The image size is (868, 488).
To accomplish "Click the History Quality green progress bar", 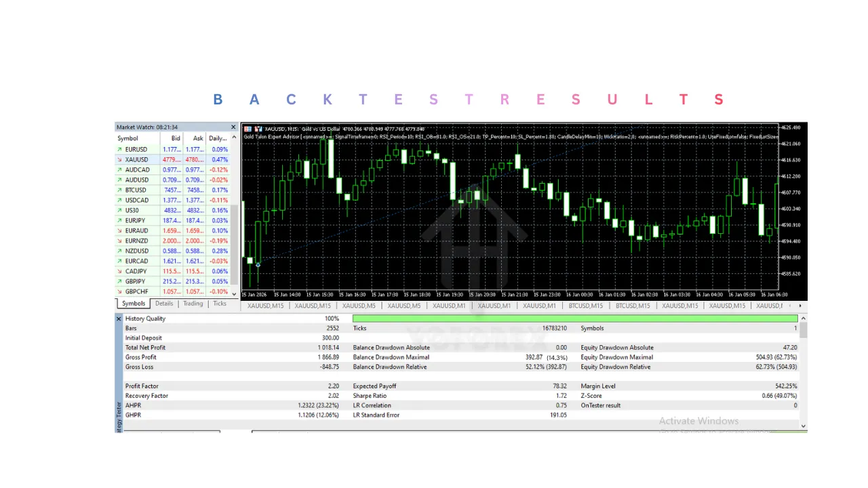I will tap(574, 319).
